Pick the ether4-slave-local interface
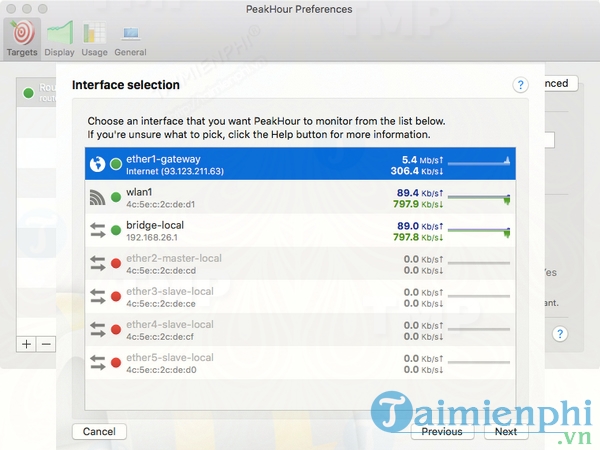The image size is (600, 450). [x=300, y=330]
